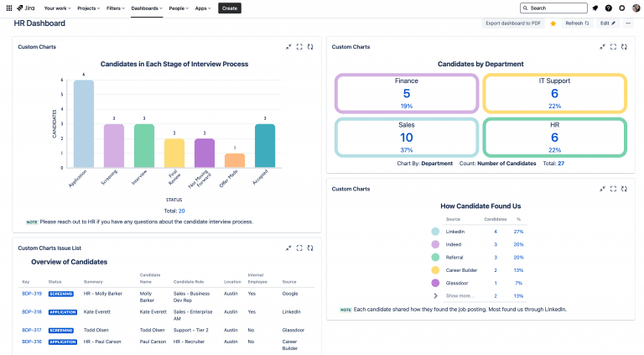This screenshot has width=644, height=355.
Task: Click the user profile avatar
Action: tap(636, 8)
